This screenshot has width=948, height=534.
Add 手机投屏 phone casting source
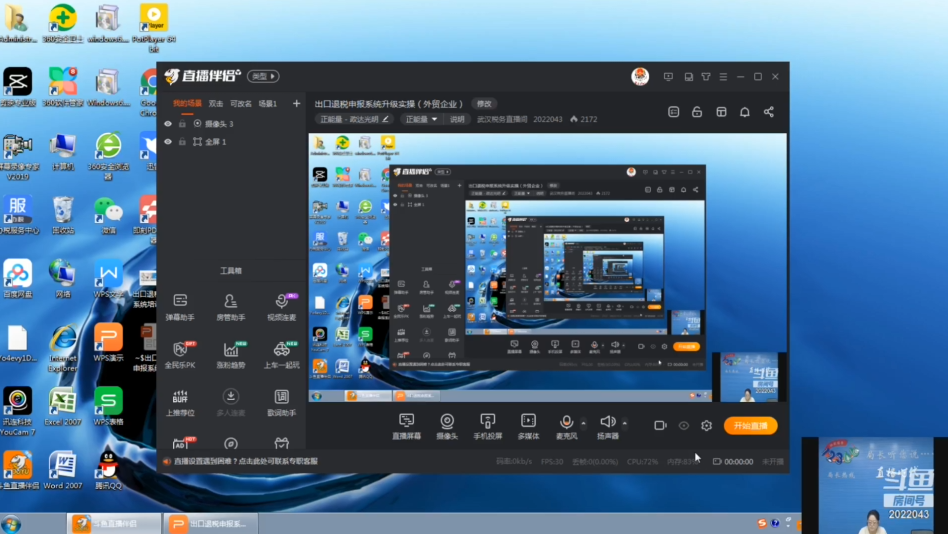point(487,426)
